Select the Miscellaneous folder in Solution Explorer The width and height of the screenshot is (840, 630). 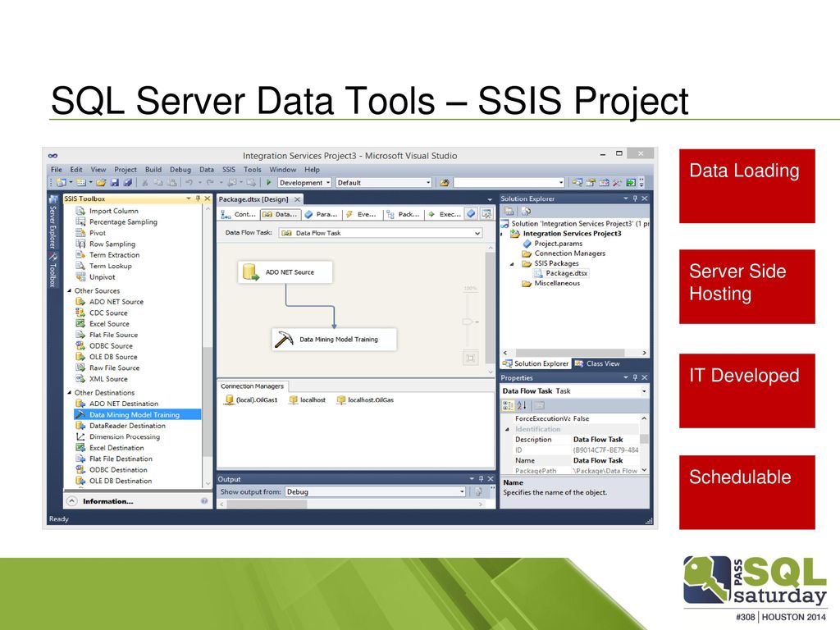coord(551,283)
